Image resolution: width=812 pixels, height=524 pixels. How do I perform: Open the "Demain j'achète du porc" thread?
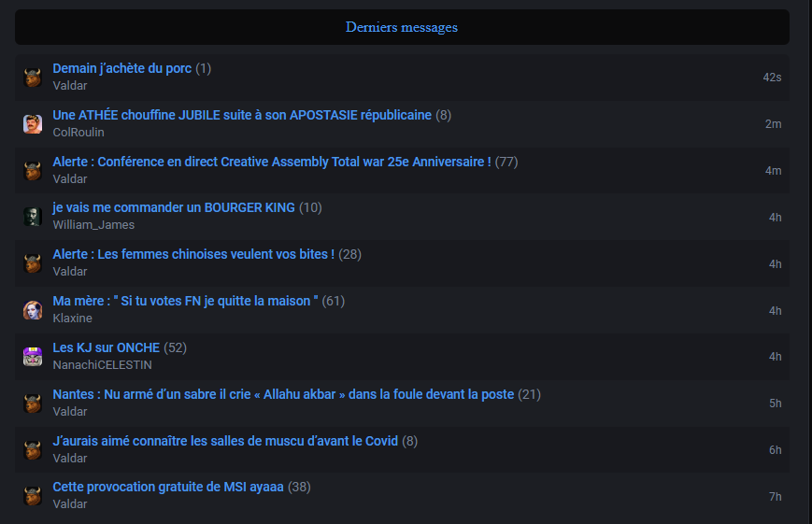coord(121,68)
